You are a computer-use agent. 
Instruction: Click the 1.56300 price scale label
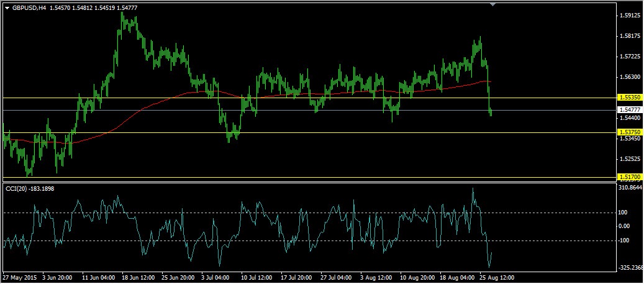[x=630, y=77]
